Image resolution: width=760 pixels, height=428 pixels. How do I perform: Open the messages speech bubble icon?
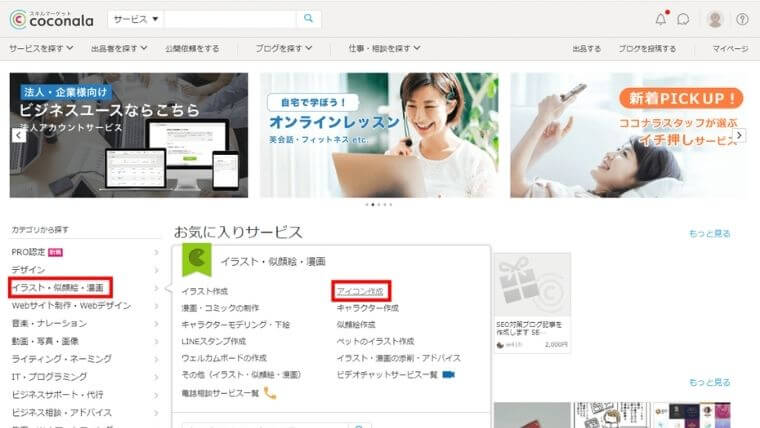point(683,19)
